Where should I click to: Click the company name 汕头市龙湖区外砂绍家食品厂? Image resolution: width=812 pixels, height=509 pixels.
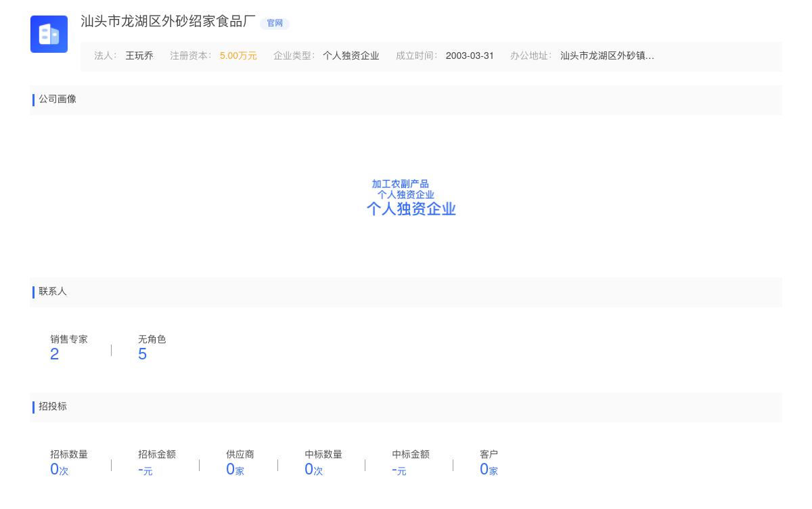pyautogui.click(x=168, y=22)
